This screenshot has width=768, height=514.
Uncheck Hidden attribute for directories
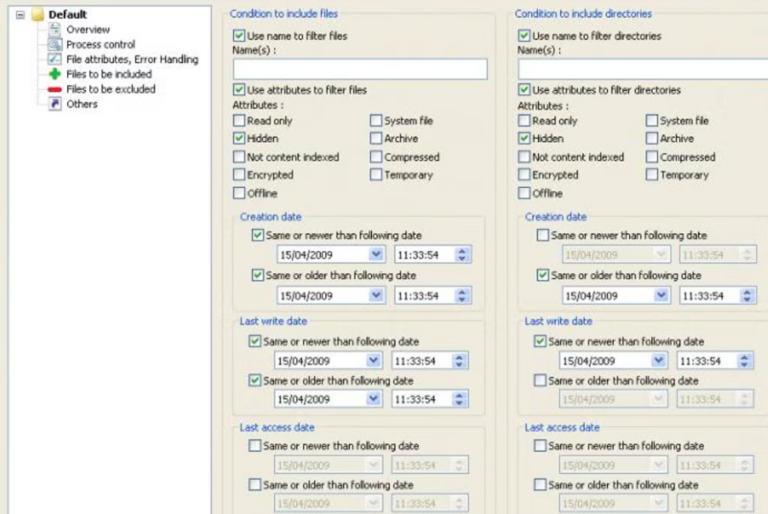coord(524,138)
